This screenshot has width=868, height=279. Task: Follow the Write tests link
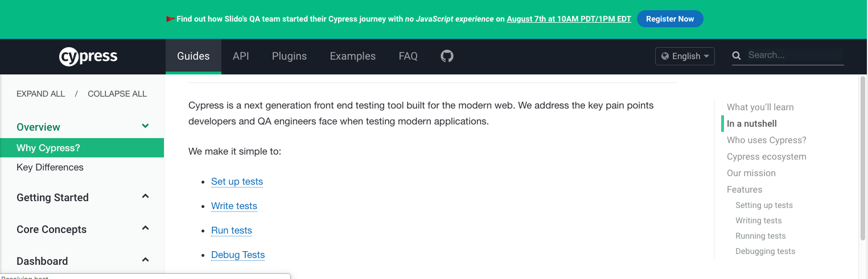coord(234,206)
